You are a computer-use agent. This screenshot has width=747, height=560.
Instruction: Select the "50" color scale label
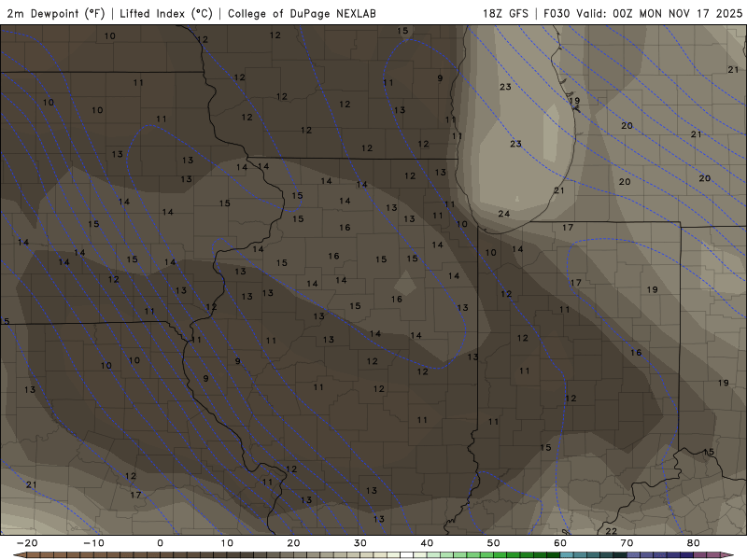(494, 543)
